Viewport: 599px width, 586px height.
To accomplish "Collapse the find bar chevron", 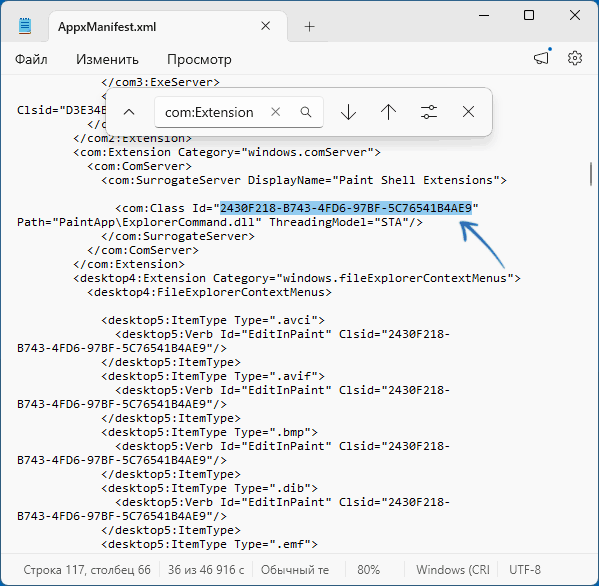I will 129,112.
